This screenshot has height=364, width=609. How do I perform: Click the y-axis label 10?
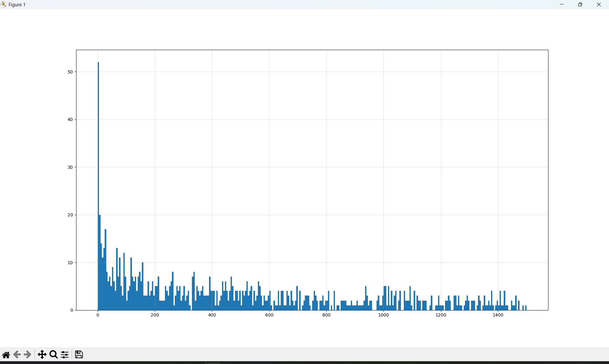[70, 263]
